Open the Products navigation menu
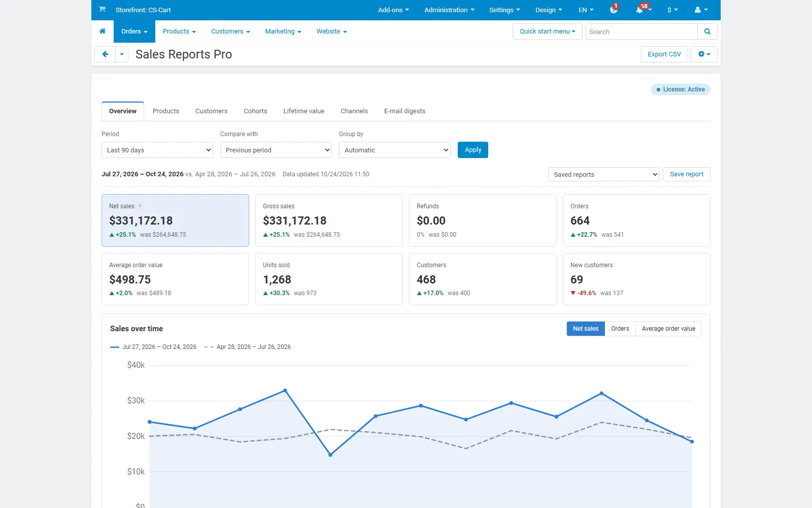 [179, 31]
